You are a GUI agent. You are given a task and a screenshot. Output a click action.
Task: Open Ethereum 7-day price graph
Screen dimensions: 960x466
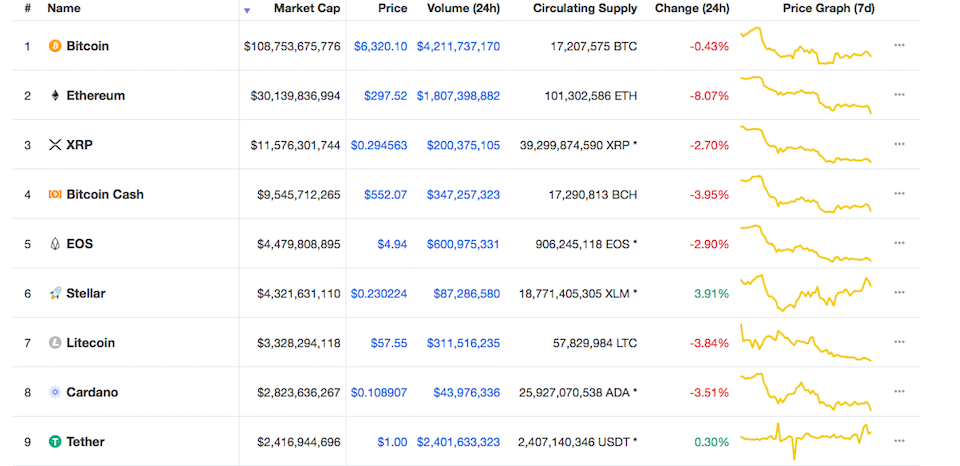(806, 94)
